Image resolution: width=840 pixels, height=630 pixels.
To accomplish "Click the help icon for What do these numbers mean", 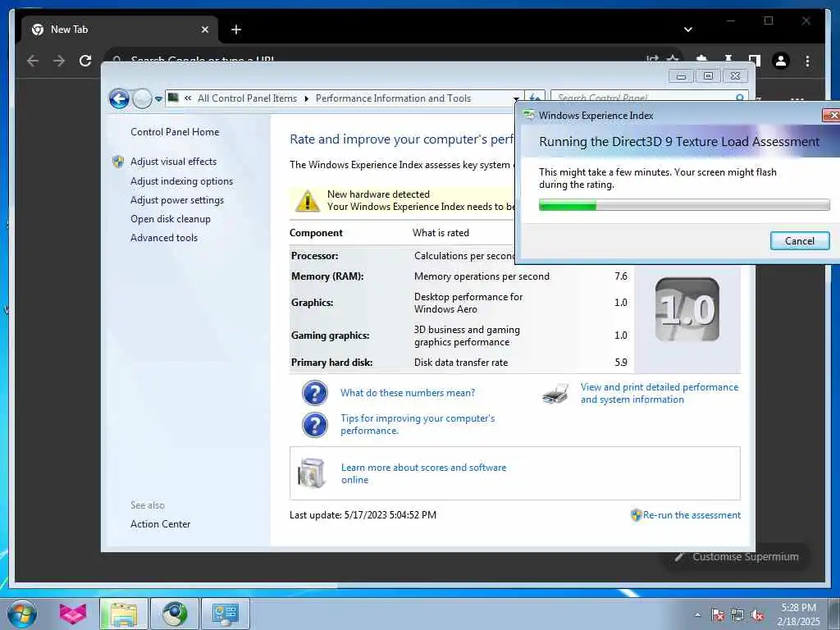I will [x=315, y=393].
